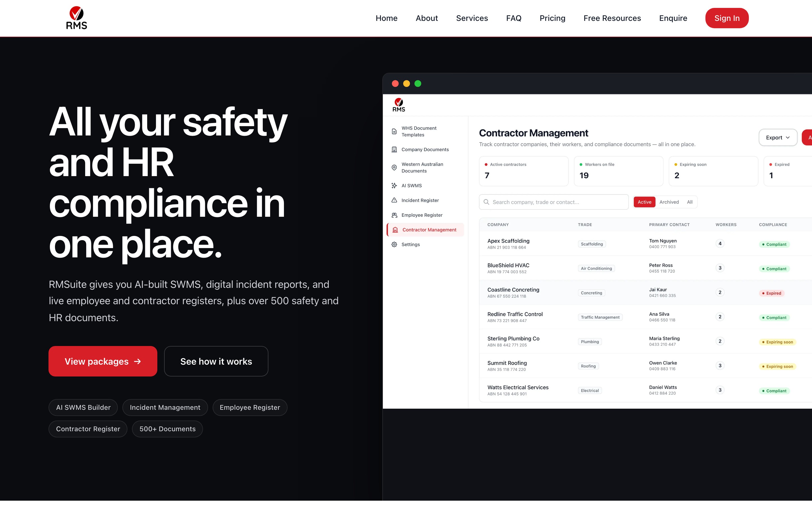Switch the filter to Archived
The width and height of the screenshot is (812, 508).
[x=669, y=202]
